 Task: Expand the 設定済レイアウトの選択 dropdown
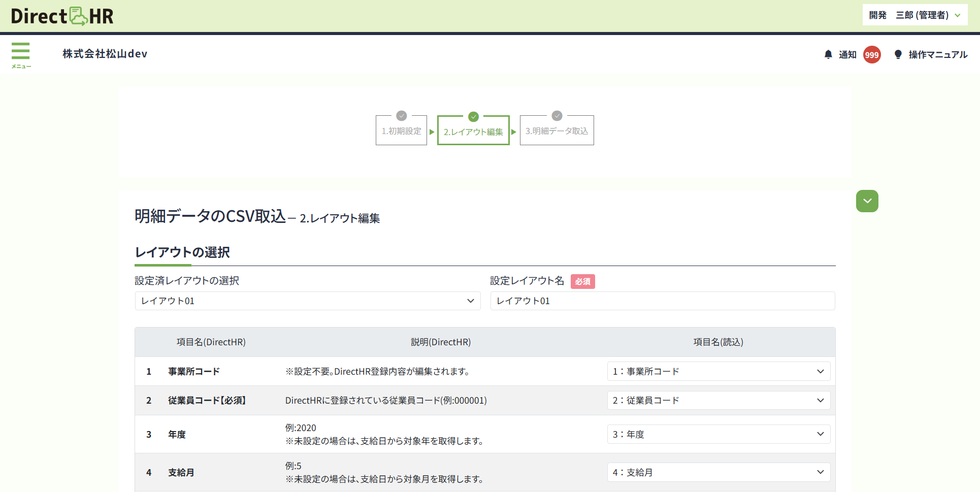(x=307, y=301)
